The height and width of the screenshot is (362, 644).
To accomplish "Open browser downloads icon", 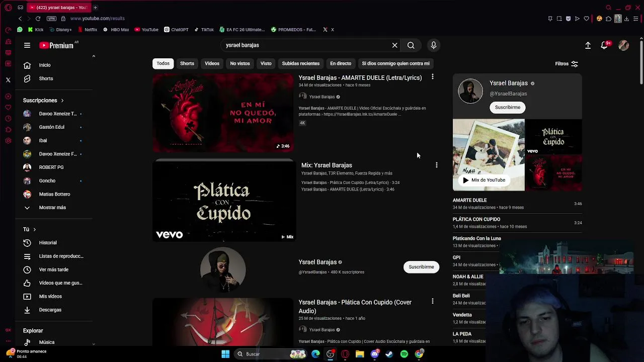I will tap(627, 19).
